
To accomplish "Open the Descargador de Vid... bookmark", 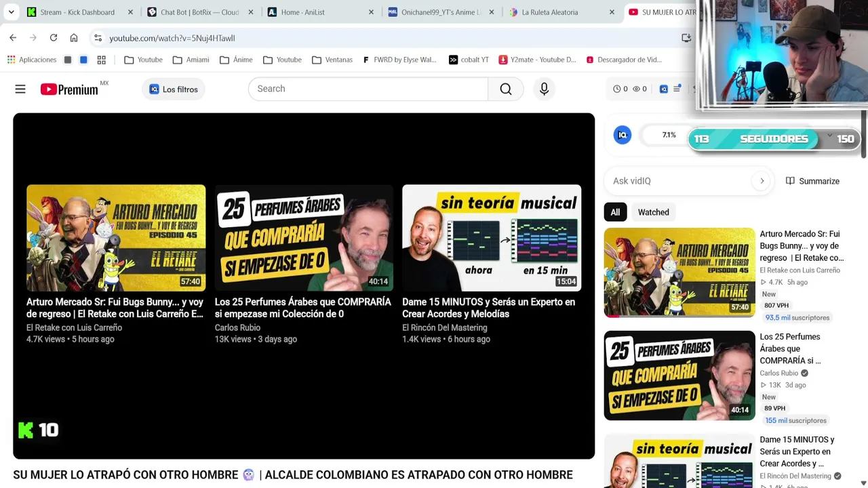I will [x=624, y=60].
